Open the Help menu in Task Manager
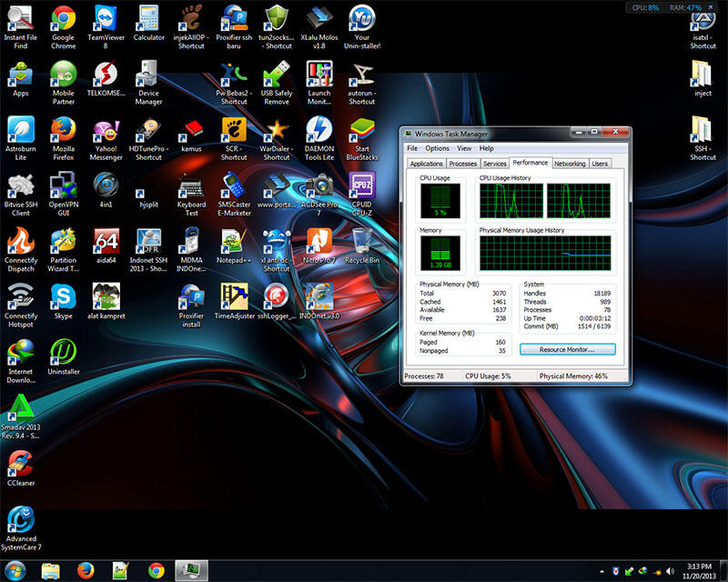The image size is (728, 582). pyautogui.click(x=487, y=148)
